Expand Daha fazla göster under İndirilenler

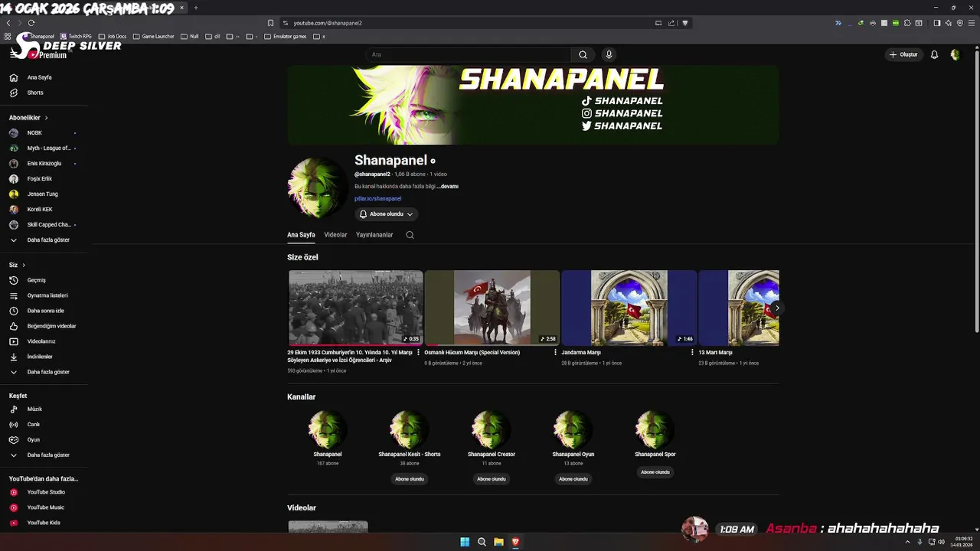coord(48,372)
